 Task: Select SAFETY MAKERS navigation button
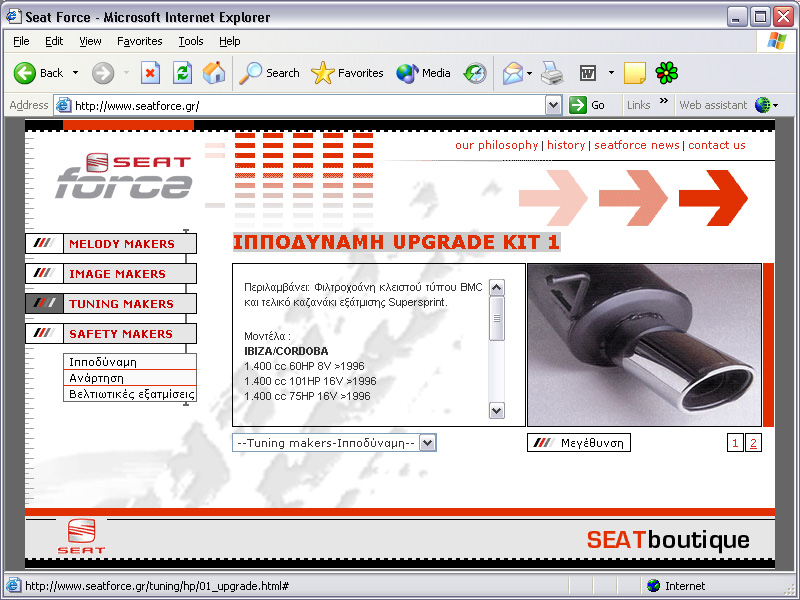click(x=111, y=334)
